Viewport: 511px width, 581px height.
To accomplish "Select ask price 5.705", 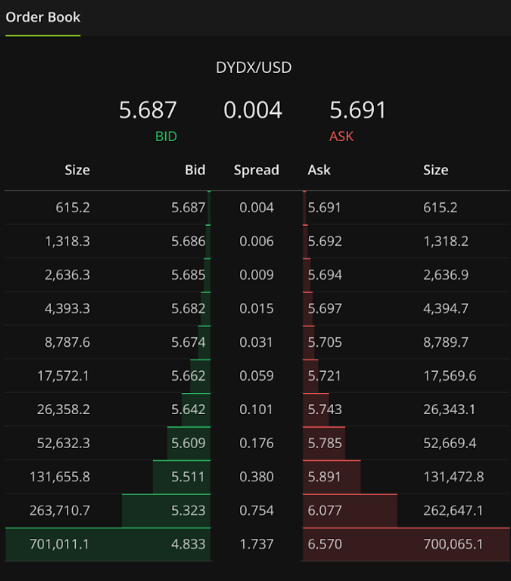I will (325, 342).
